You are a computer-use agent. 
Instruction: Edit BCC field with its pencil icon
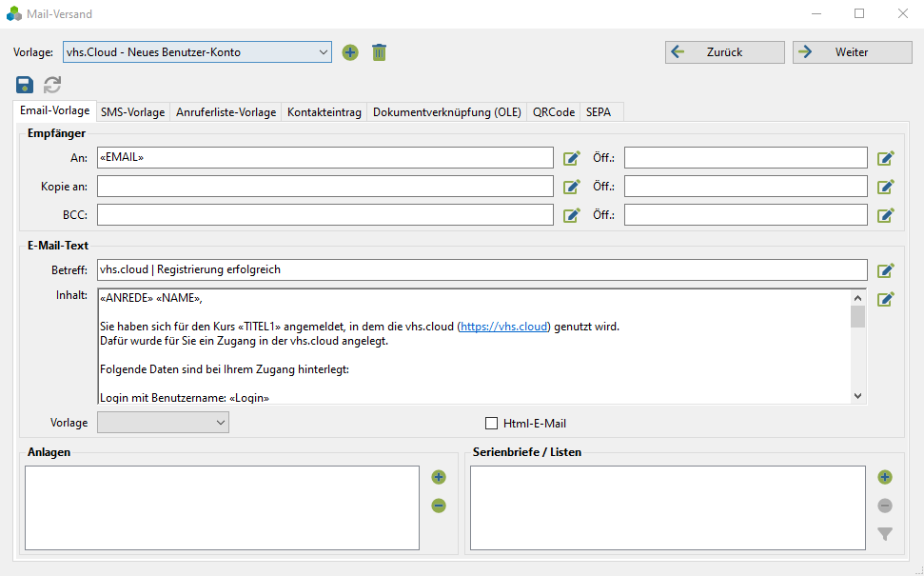click(572, 214)
